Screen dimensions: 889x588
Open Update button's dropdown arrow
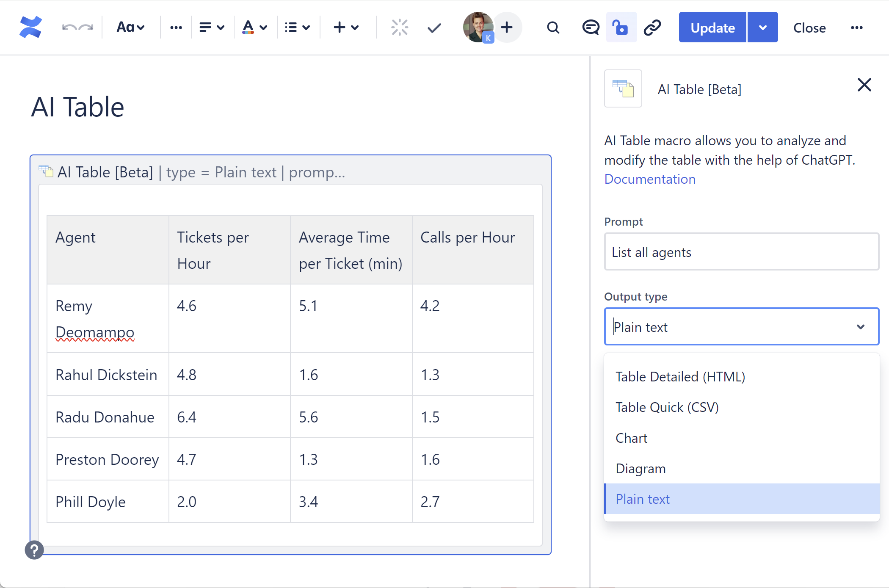click(x=763, y=28)
